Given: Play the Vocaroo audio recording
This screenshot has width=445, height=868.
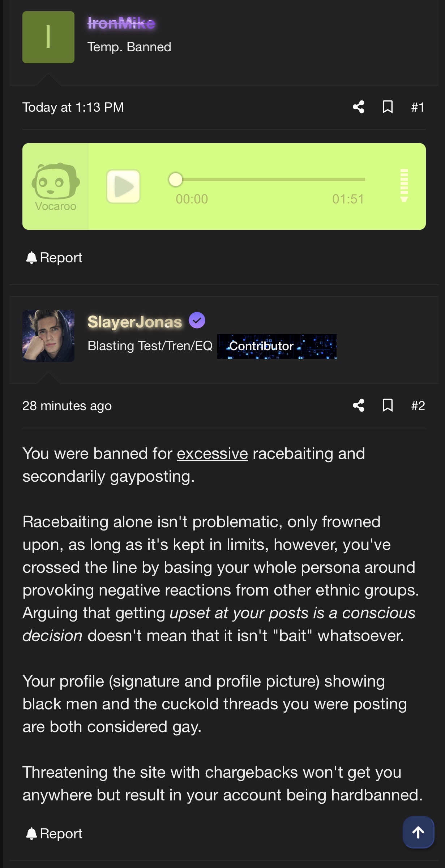Looking at the screenshot, I should click(x=123, y=186).
